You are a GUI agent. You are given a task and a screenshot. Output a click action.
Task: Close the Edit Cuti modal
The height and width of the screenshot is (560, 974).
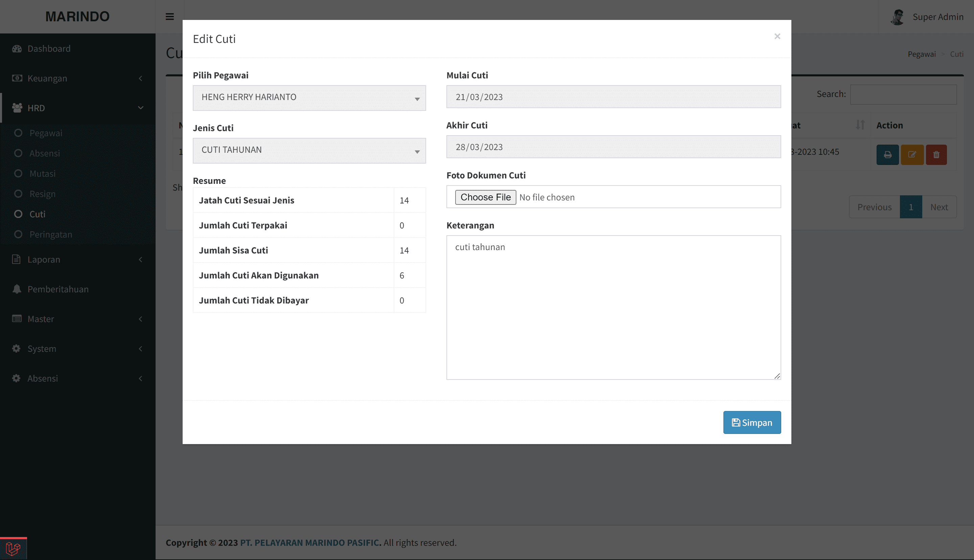pyautogui.click(x=777, y=36)
